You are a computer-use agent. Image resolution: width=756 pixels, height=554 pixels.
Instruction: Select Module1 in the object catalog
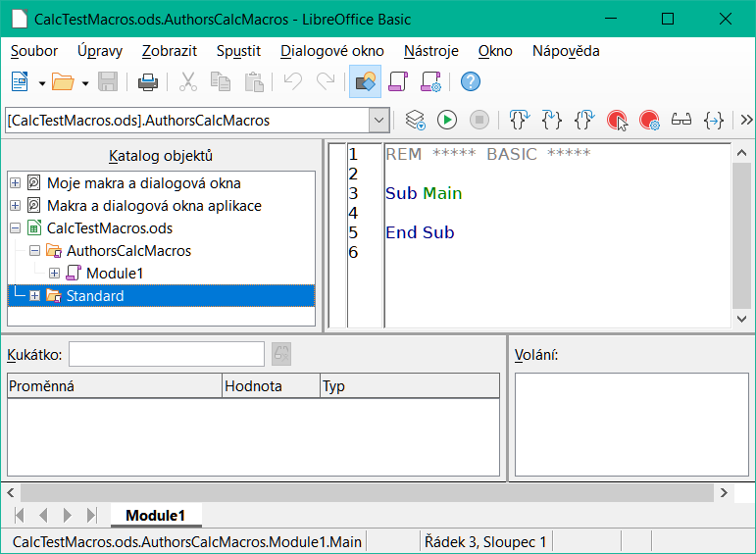(x=115, y=274)
